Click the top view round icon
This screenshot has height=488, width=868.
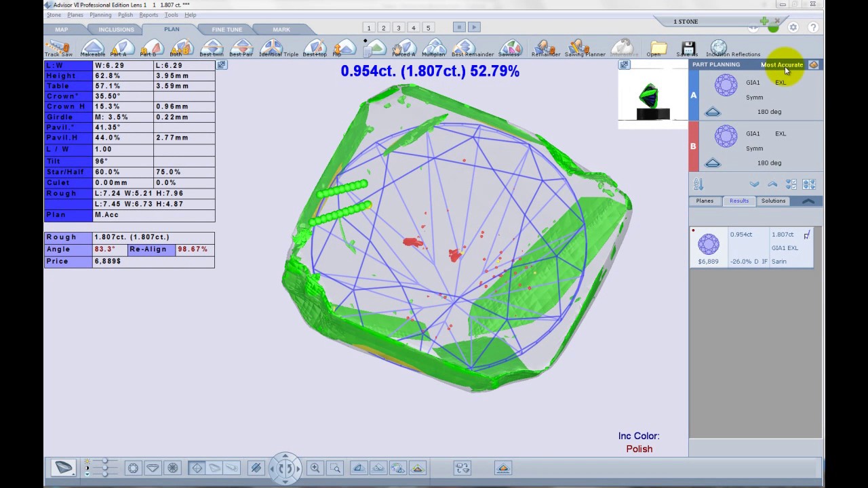point(133,468)
